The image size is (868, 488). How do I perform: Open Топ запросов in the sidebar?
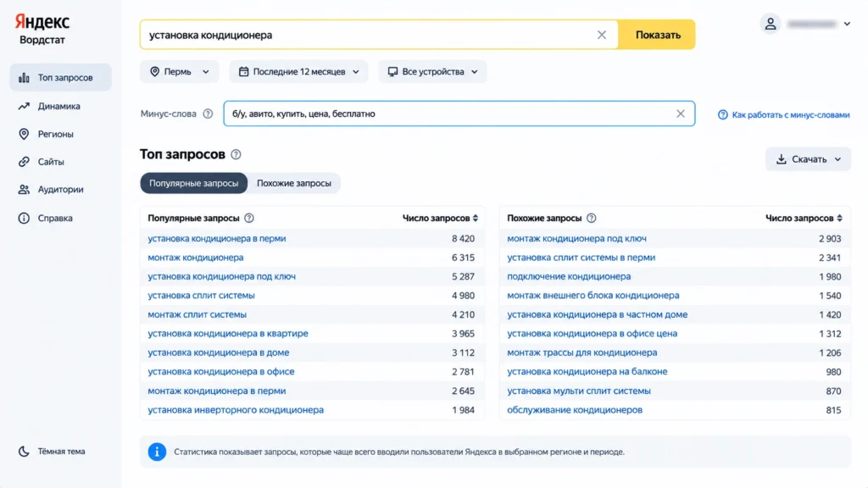pyautogui.click(x=60, y=77)
